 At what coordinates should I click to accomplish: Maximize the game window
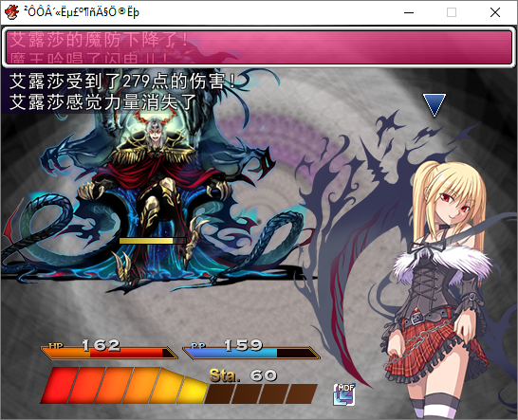click(x=452, y=12)
